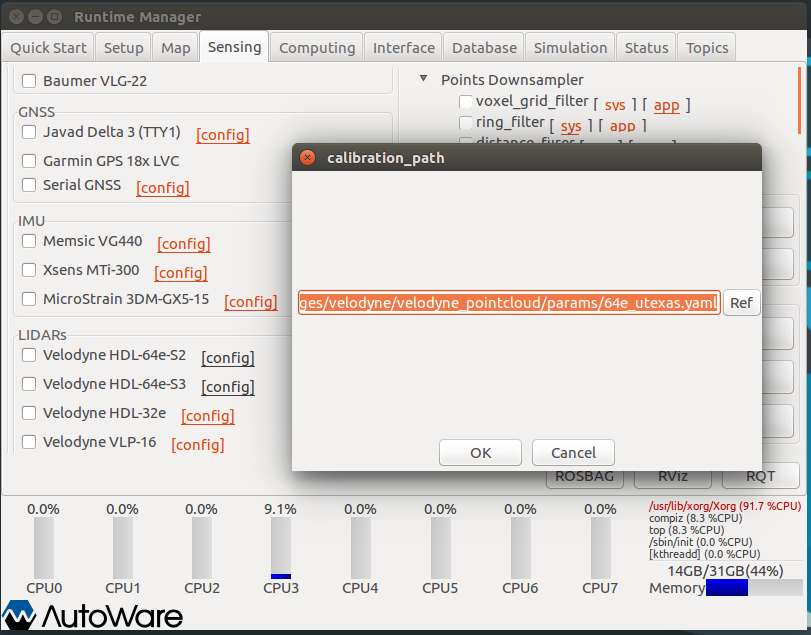
Task: Show the Status tab
Action: click(646, 48)
